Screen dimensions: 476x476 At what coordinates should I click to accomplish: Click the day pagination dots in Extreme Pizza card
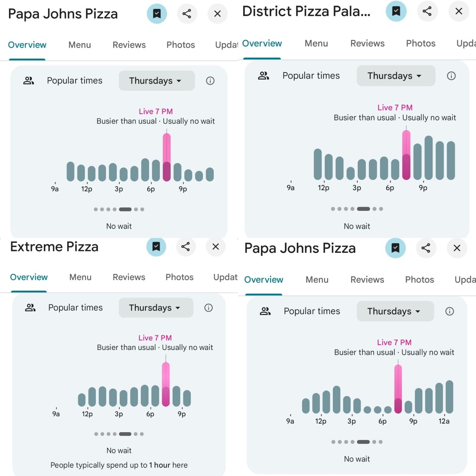(x=119, y=434)
